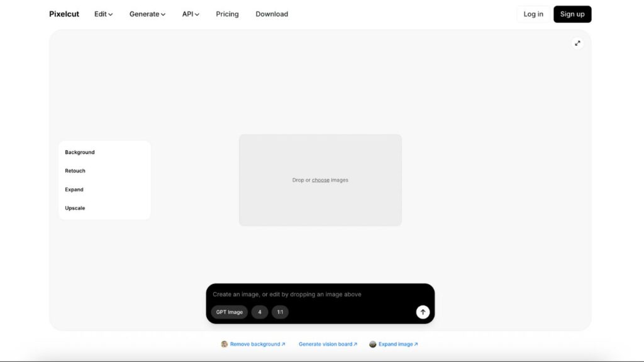644x362 pixels.
Task: Select the Background tool in the side panel
Action: coord(80,152)
